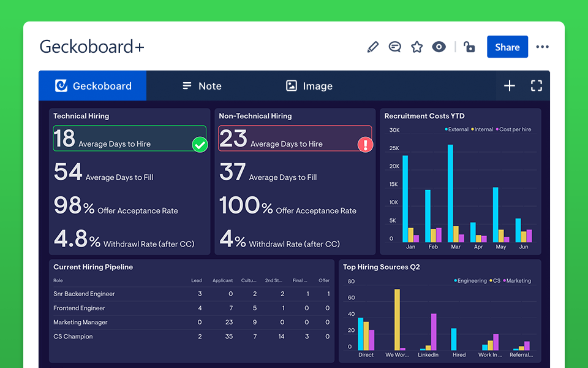This screenshot has height=368, width=588.
Task: Click the CS Champion role row
Action: (73, 336)
